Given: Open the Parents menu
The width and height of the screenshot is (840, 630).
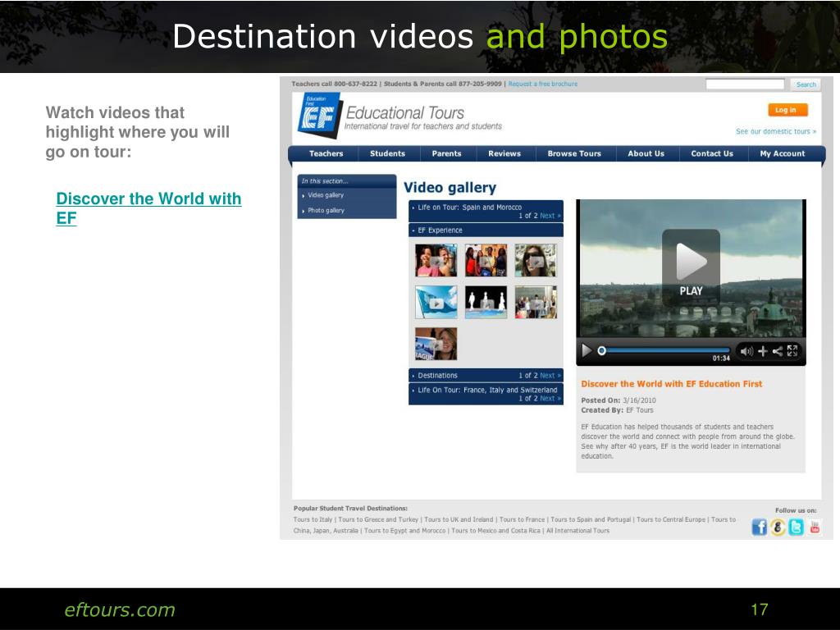Looking at the screenshot, I should point(446,153).
